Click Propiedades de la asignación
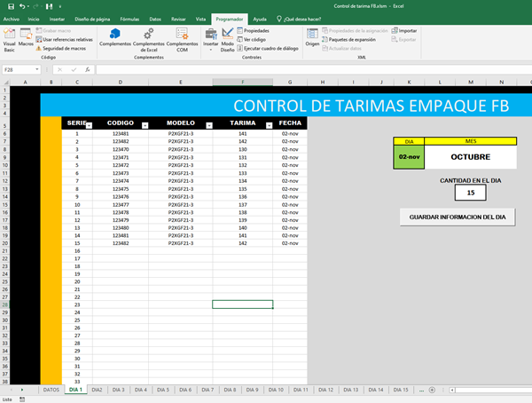 pyautogui.click(x=355, y=30)
